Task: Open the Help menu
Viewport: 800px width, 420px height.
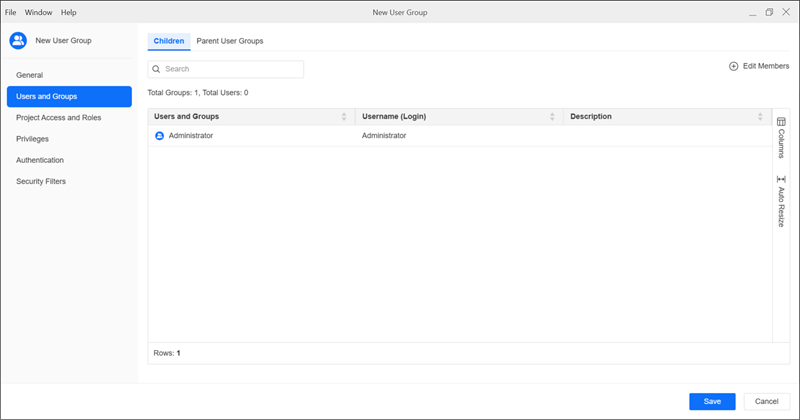Action: 68,12
